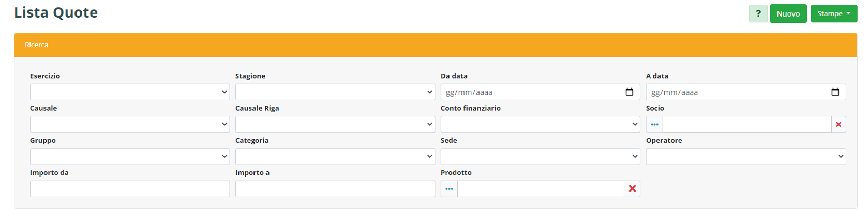This screenshot has height=220, width=868.
Task: Open the Da data calendar picker
Action: coord(629,92)
